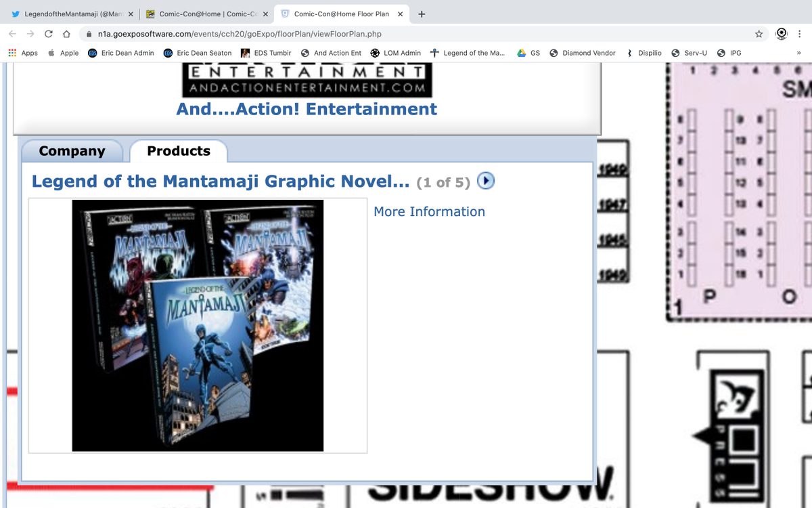Open LOM Admin bookmark
812x508 pixels.
tap(396, 53)
